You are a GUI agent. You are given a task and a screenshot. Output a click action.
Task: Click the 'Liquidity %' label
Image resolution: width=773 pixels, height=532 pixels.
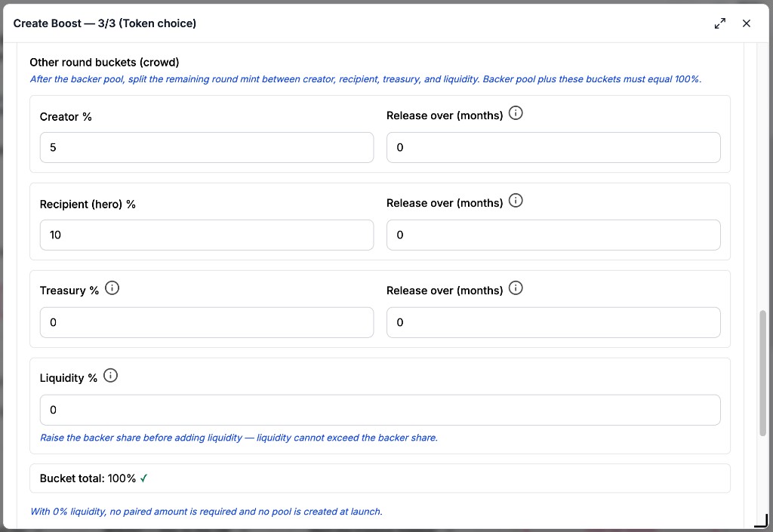coord(69,378)
